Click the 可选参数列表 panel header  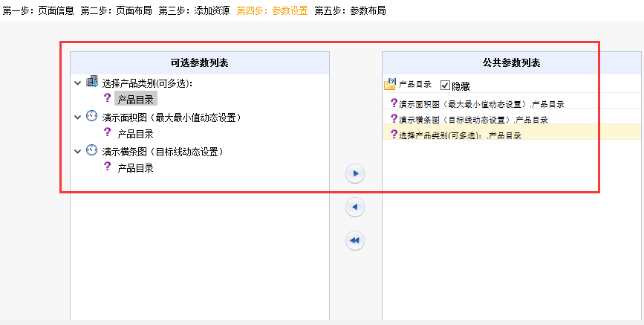tap(200, 63)
